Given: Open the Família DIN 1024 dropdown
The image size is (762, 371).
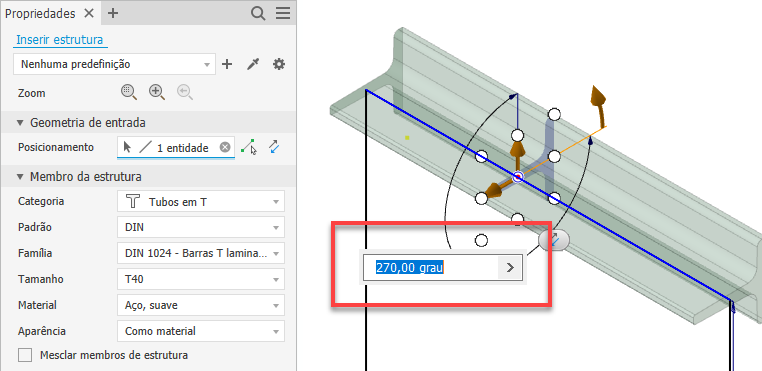Looking at the screenshot, I should (201, 253).
